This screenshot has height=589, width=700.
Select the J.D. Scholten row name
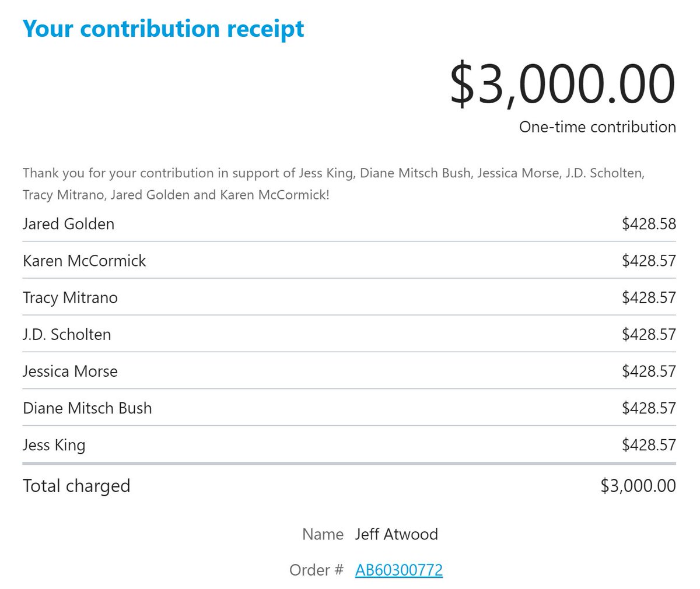coord(66,334)
